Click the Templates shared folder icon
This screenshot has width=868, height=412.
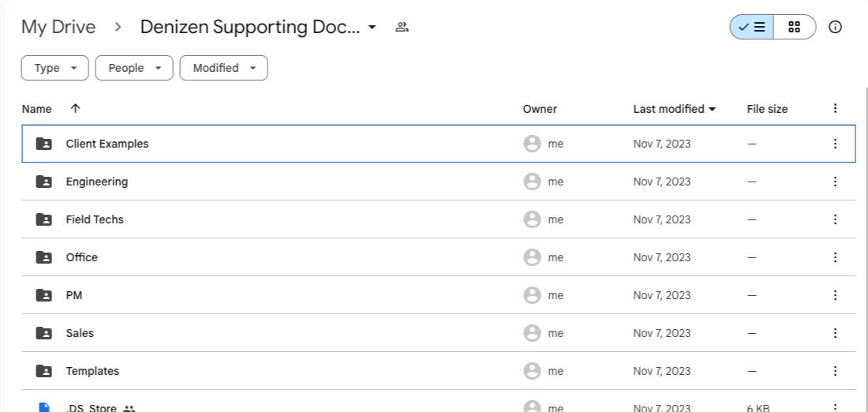tap(44, 371)
